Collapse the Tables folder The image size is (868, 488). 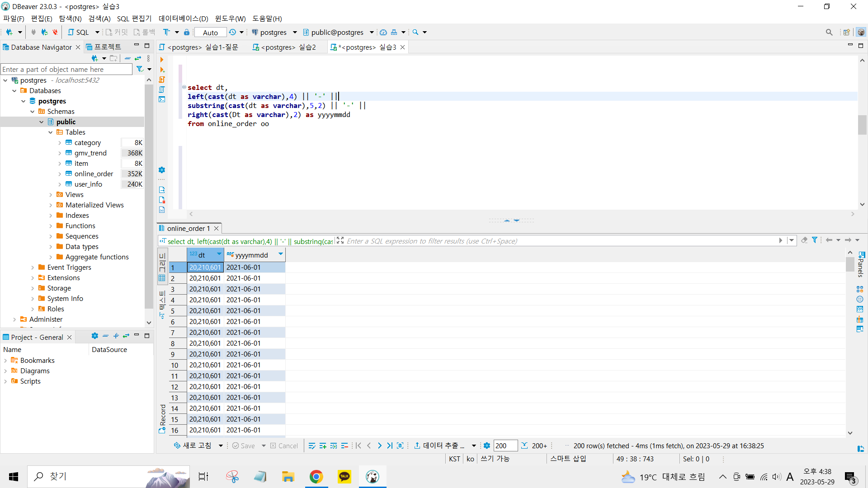click(51, 132)
